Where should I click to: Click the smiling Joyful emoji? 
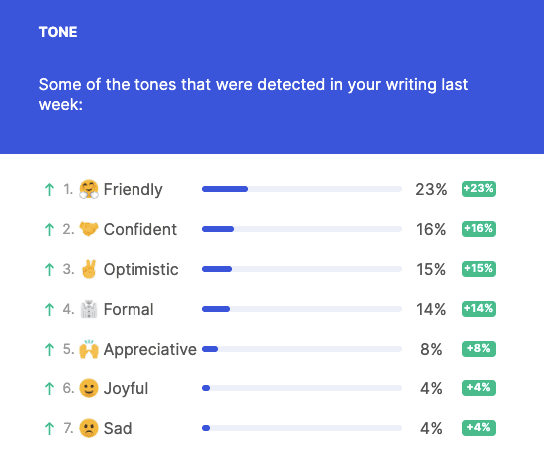(x=89, y=388)
